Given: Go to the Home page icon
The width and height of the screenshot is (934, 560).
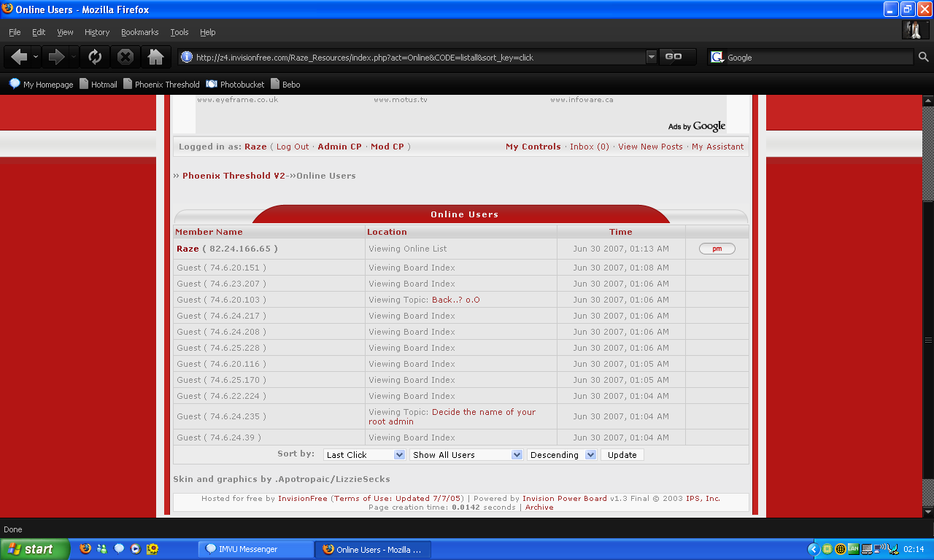Looking at the screenshot, I should tap(155, 57).
